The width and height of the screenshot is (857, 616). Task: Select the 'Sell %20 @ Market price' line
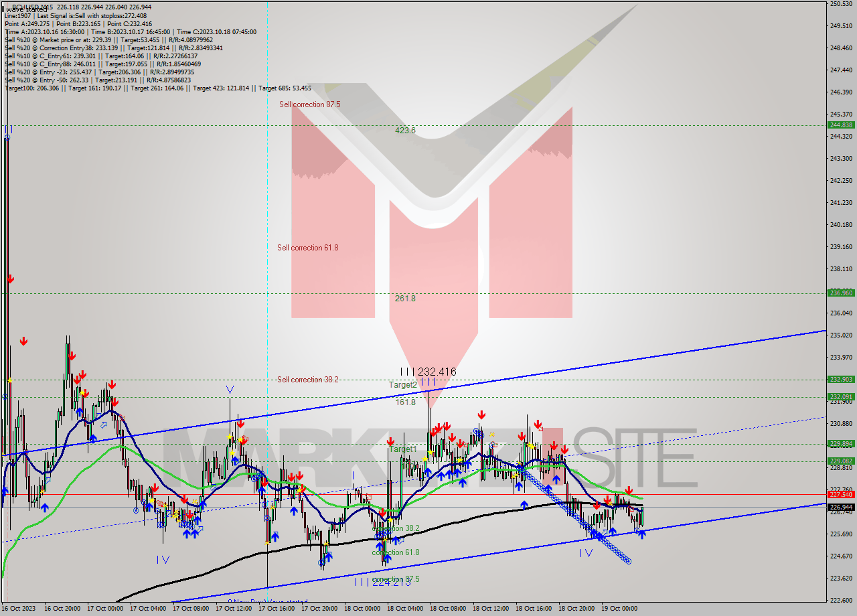(108, 40)
